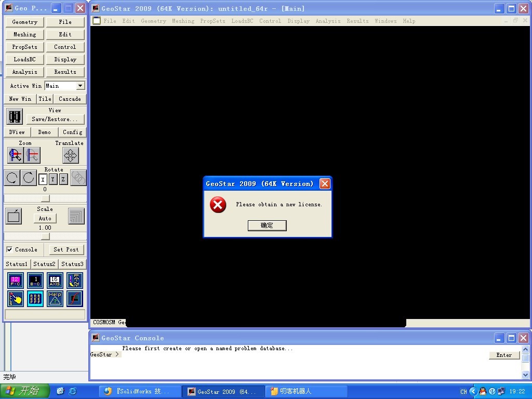Toggle the Z rotation axis button

(63, 179)
